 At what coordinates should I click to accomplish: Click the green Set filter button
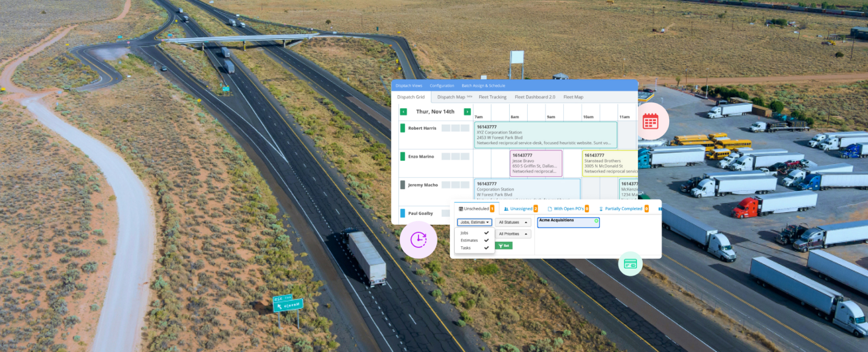[x=504, y=245]
